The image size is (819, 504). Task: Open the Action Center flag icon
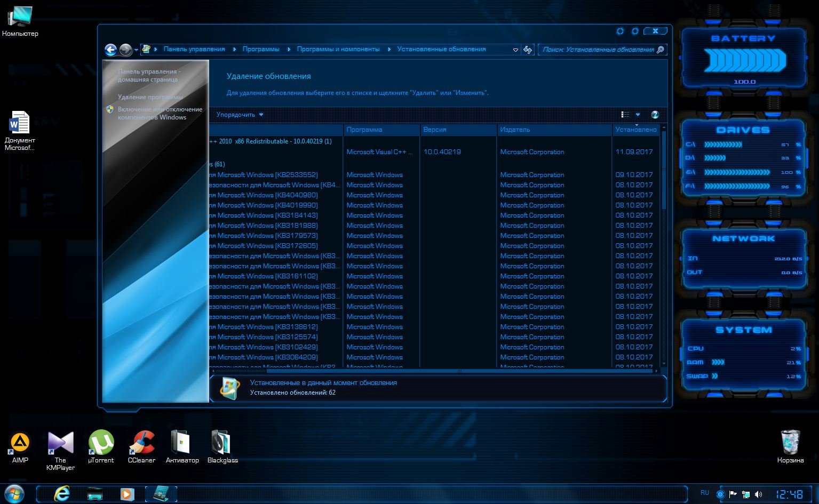click(734, 494)
